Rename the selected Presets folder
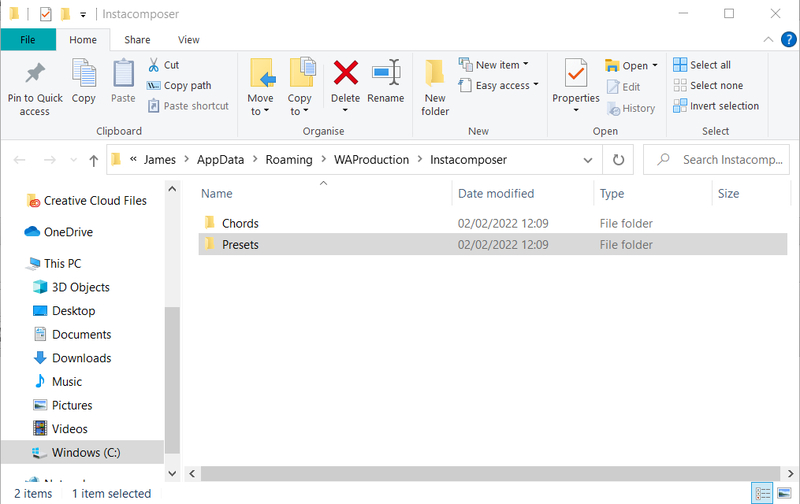Viewport: 800px width, 504px height. point(386,81)
